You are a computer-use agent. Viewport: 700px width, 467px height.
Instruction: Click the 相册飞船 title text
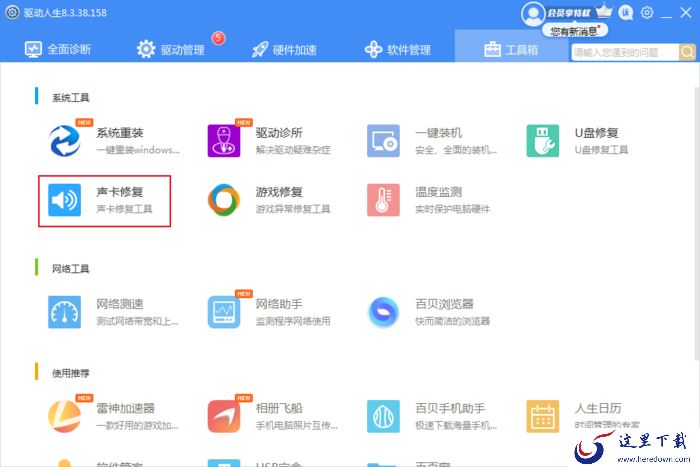tap(279, 408)
